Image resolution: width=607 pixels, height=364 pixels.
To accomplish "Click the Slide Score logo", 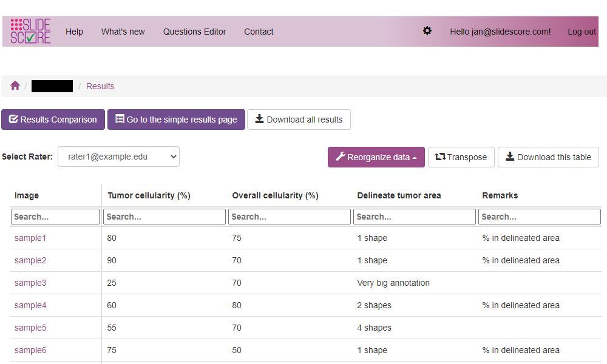I will (30, 32).
